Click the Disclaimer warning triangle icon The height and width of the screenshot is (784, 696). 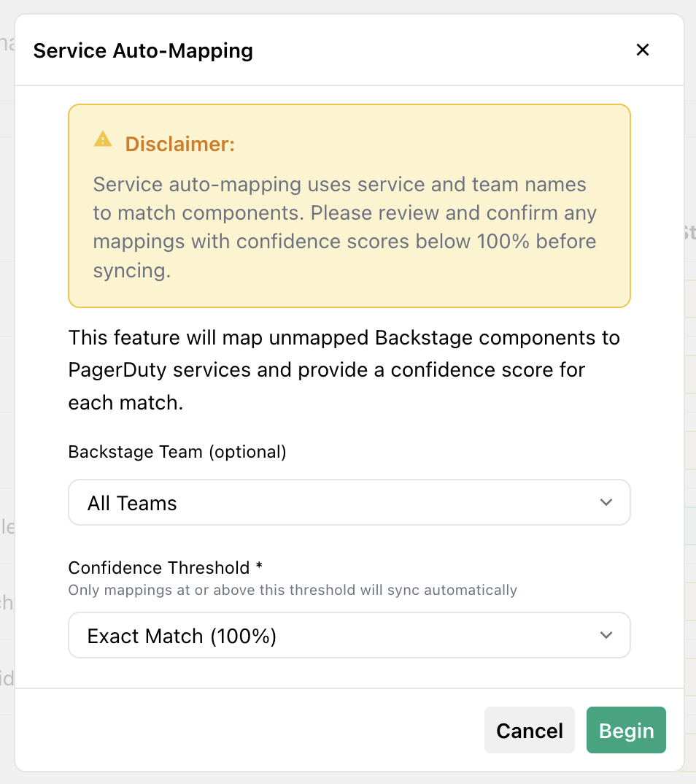tap(103, 139)
